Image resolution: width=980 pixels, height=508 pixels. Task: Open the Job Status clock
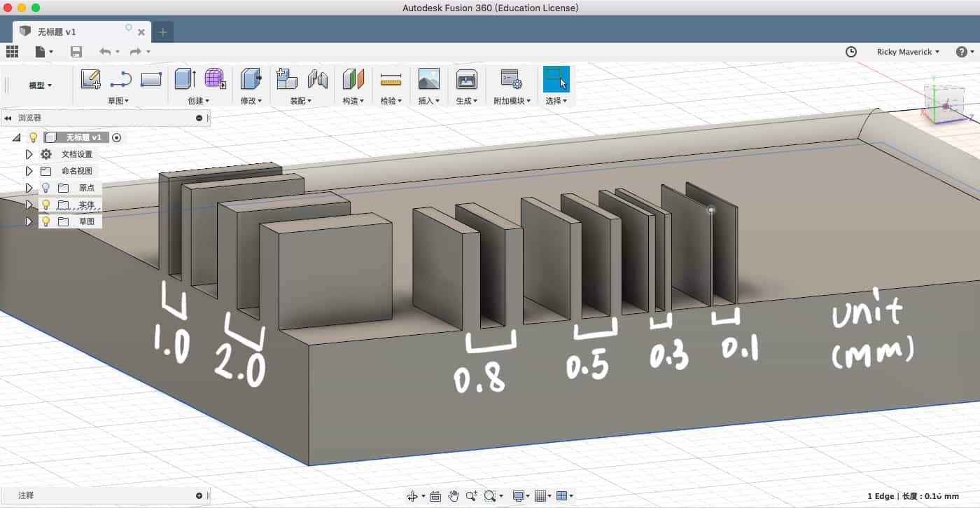(851, 52)
